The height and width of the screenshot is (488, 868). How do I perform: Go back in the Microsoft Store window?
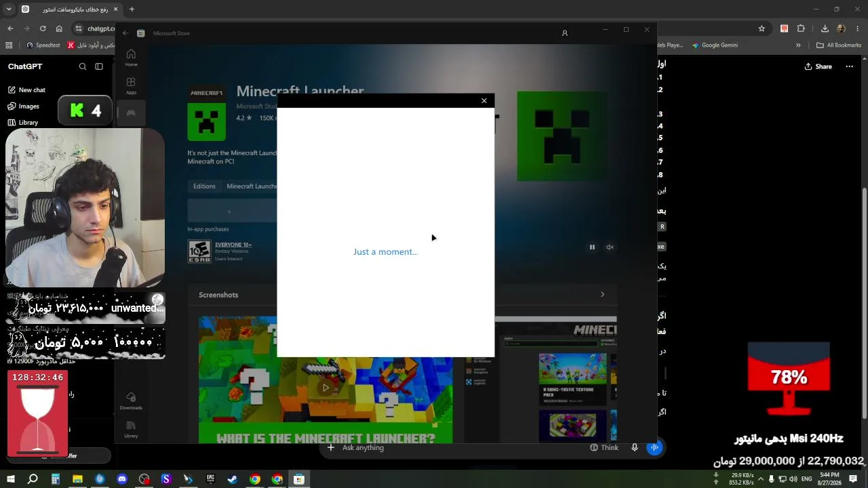125,33
